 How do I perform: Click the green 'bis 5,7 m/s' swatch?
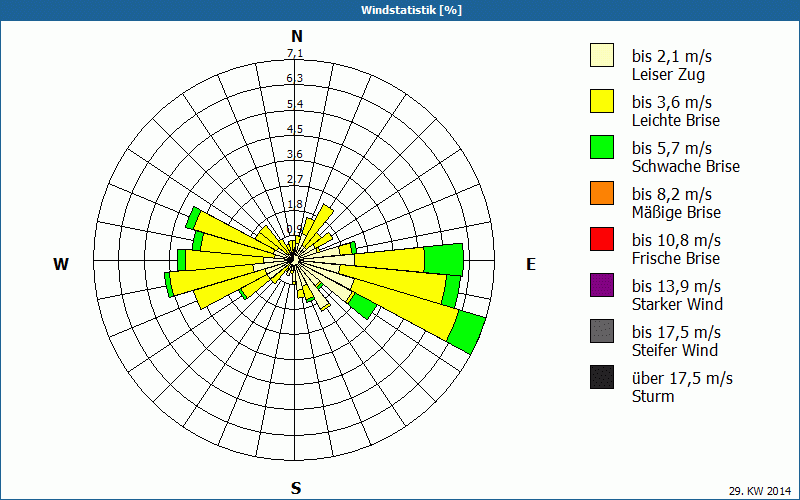click(x=602, y=147)
